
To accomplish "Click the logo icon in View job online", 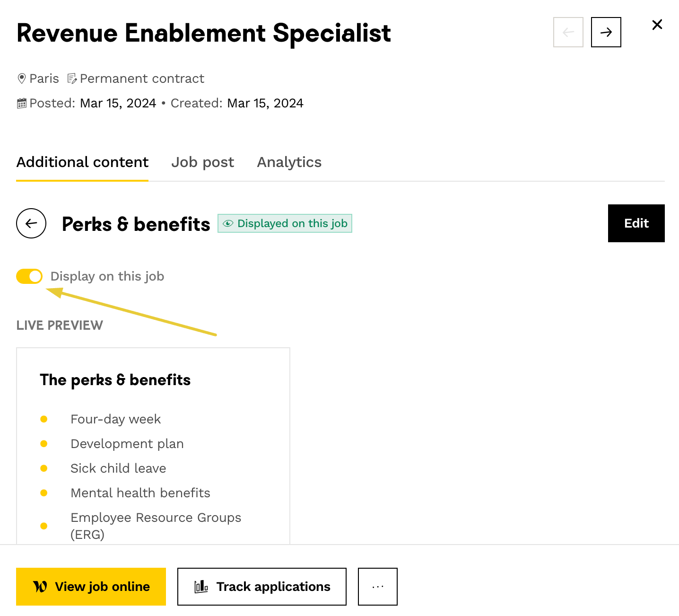I will coord(40,587).
